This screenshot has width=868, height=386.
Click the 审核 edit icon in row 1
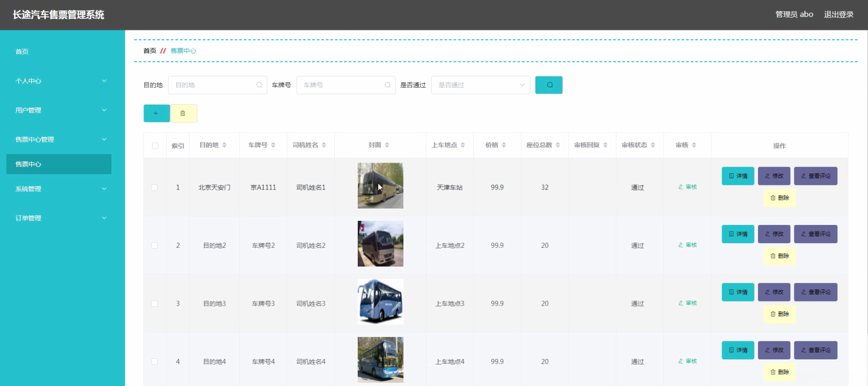tap(687, 187)
